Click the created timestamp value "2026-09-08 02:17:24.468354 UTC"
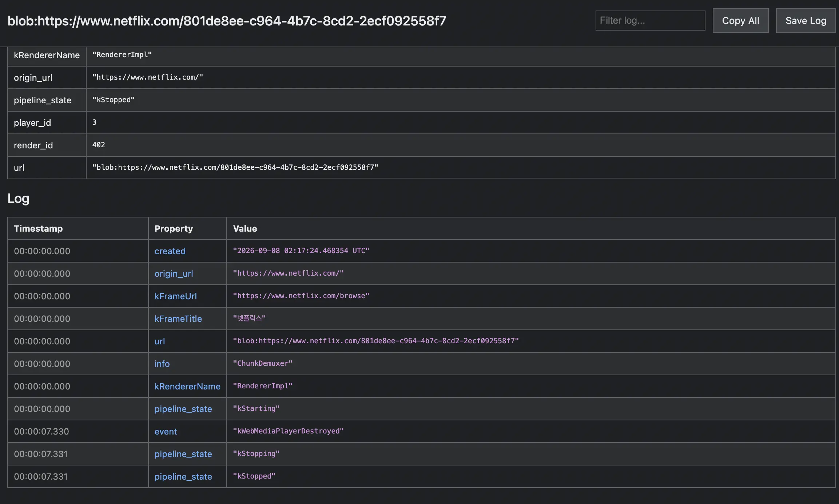Screen dimensions: 839x504 301,251
